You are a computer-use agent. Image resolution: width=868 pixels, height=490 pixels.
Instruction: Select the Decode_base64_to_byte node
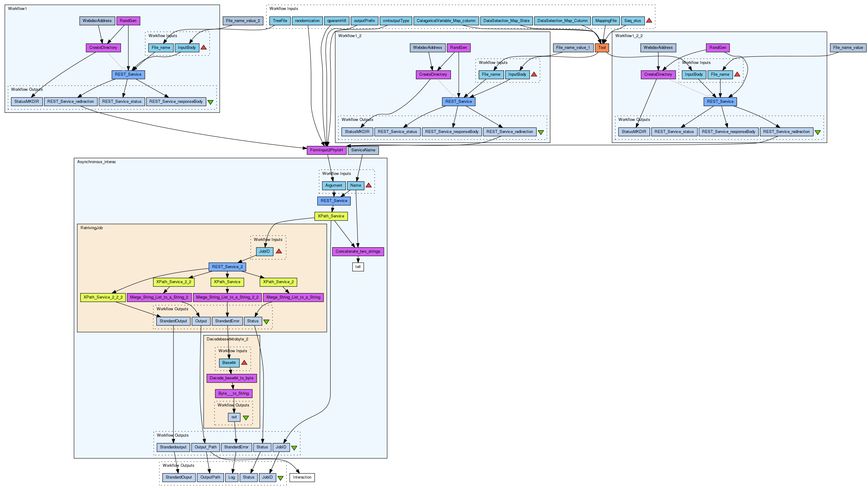click(231, 378)
